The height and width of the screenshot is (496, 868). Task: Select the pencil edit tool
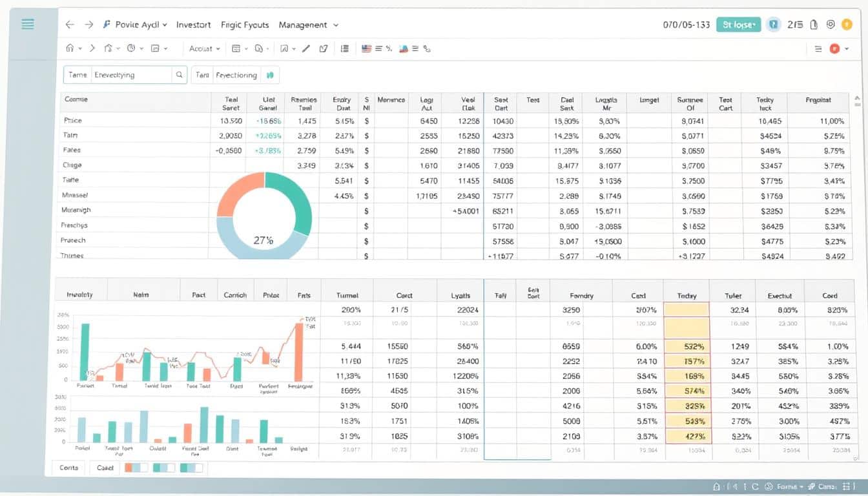pos(306,48)
